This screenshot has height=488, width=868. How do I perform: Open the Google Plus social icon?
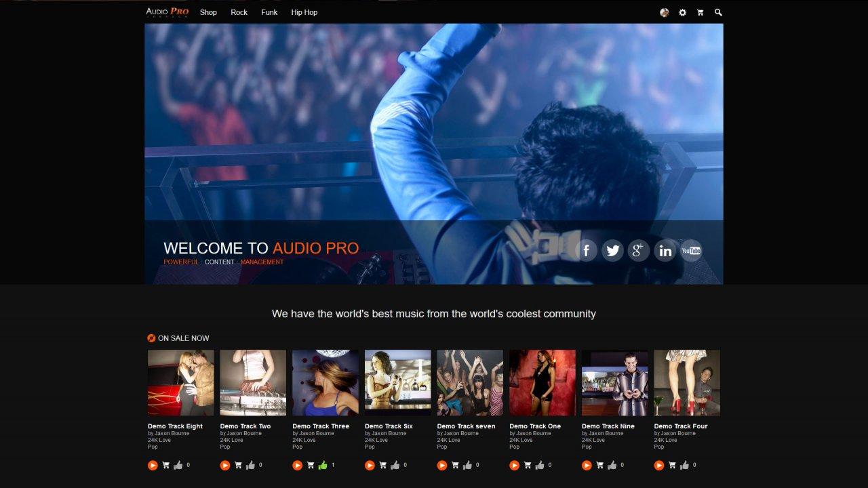coord(639,251)
